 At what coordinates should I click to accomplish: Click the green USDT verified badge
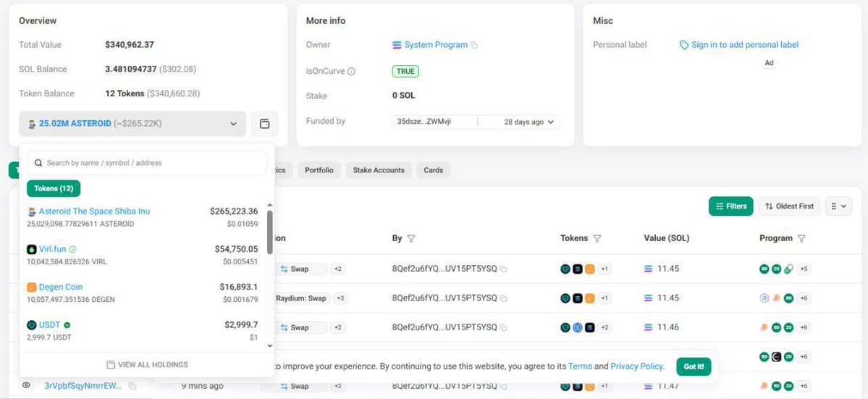click(x=67, y=325)
